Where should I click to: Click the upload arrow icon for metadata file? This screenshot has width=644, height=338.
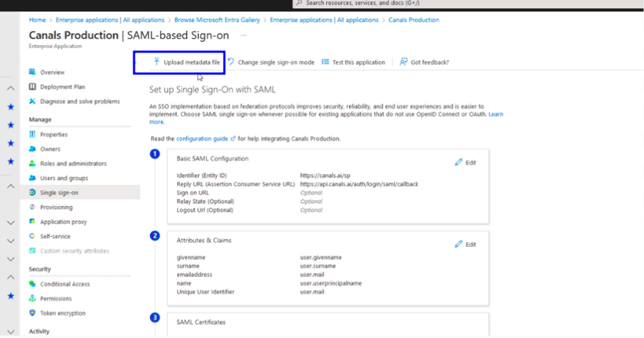click(156, 62)
